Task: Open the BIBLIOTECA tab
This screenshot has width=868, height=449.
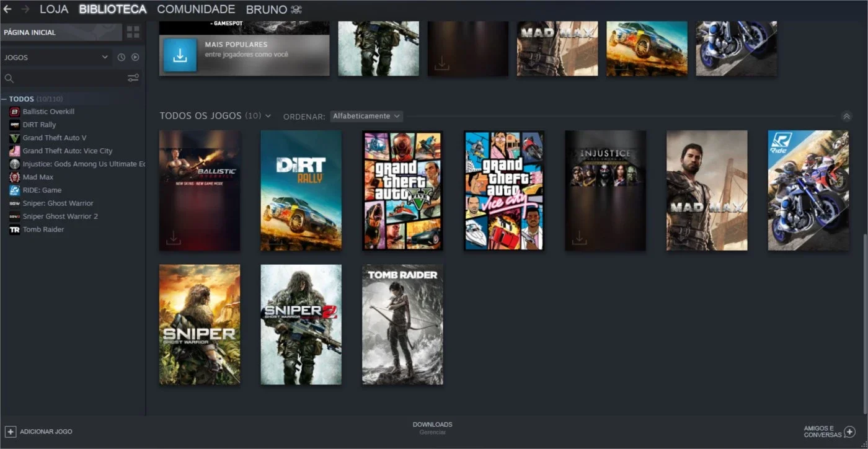Action: tap(113, 9)
